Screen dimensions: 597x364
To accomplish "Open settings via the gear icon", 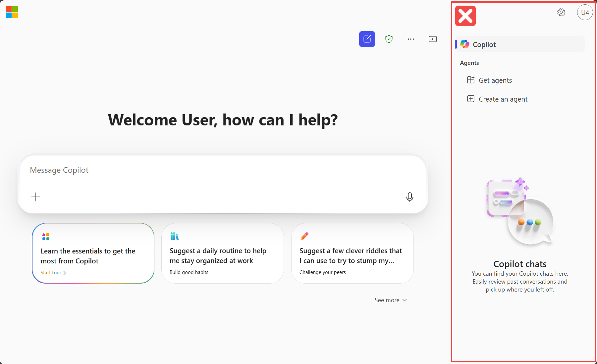I will click(x=561, y=13).
